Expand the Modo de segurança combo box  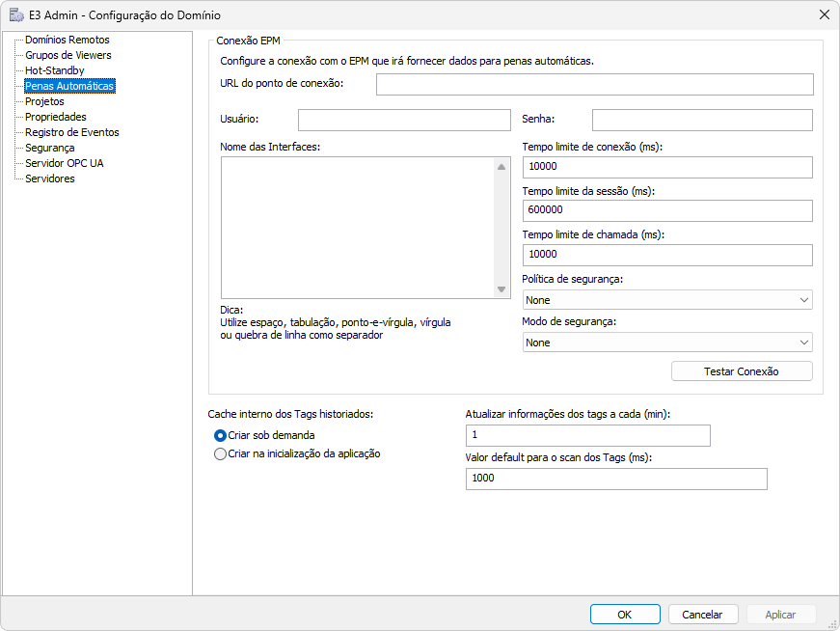[x=666, y=343]
